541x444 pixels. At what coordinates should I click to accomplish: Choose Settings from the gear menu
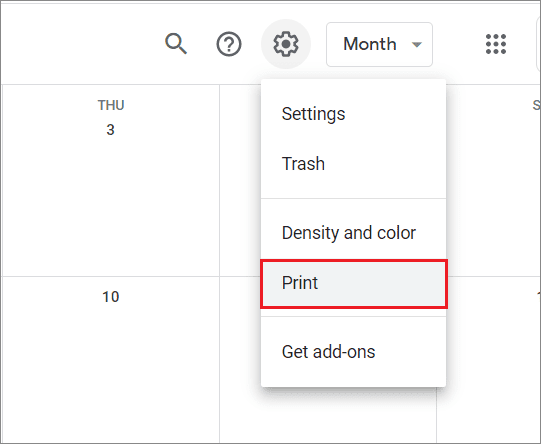tap(353, 114)
